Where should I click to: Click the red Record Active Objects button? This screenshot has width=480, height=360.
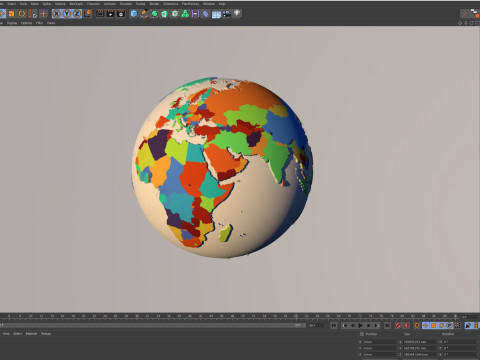point(398,325)
